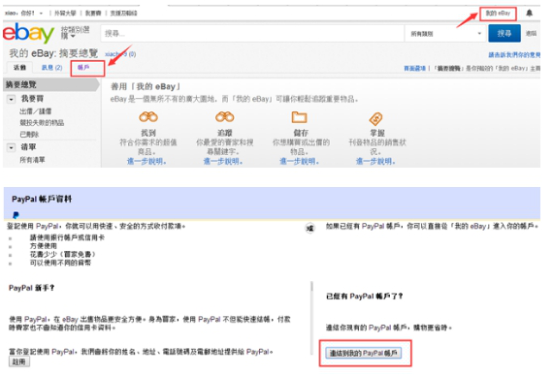Screen dimensions: 548x375
Task: Click the 我的 eBay: 摘要總覽 page title
Action: point(53,53)
